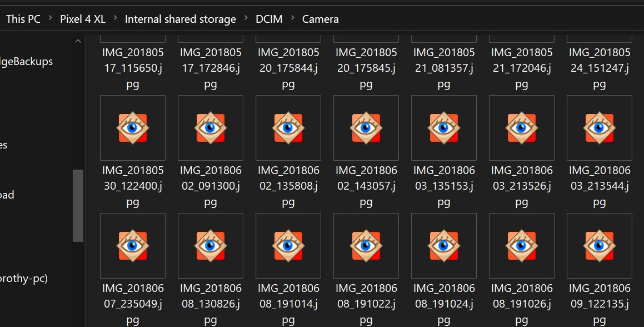Click the navigation pane scroll up arrow
The height and width of the screenshot is (327, 644).
78,41
